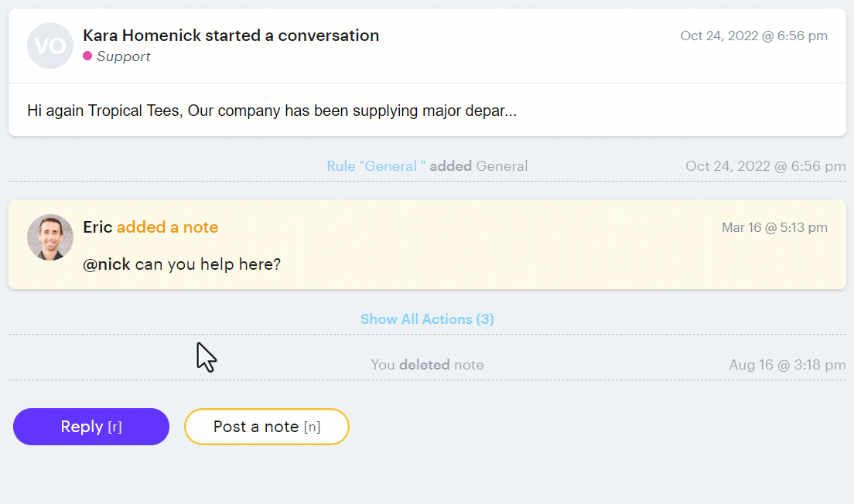Click the VO avatar circle
Screen dimensions: 854x504
[50, 46]
